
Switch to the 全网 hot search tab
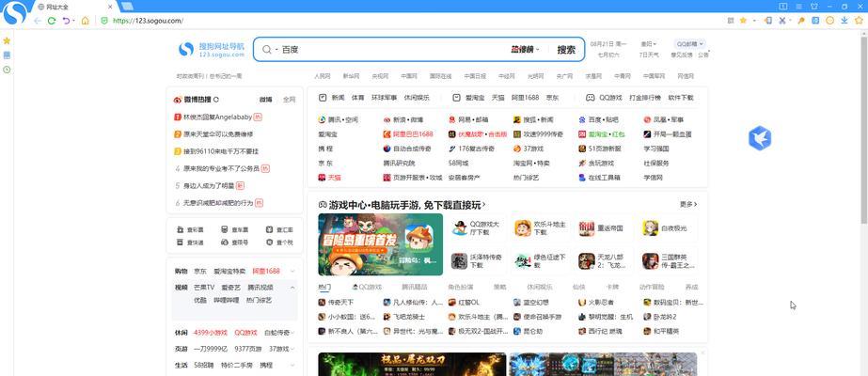pyautogui.click(x=289, y=100)
